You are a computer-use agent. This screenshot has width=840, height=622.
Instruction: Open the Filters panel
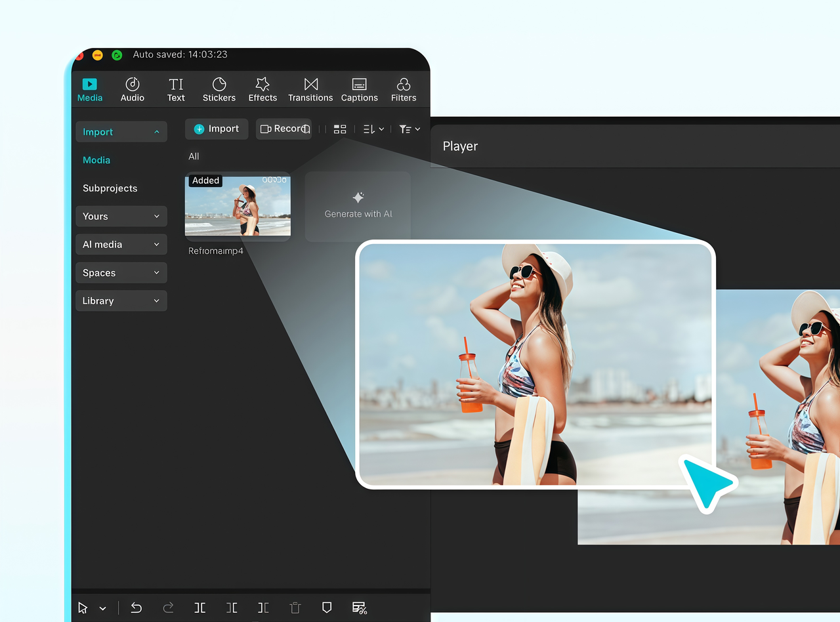tap(404, 90)
